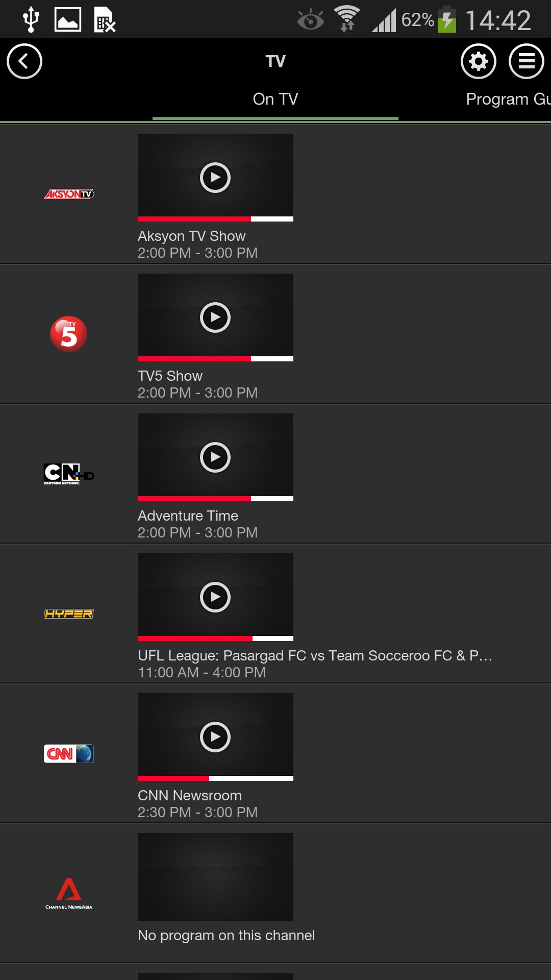Select the TV5 channel logo

(x=69, y=334)
